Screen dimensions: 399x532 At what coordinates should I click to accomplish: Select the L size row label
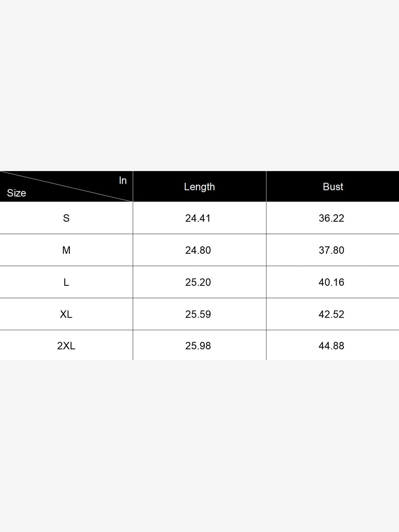[x=66, y=282]
